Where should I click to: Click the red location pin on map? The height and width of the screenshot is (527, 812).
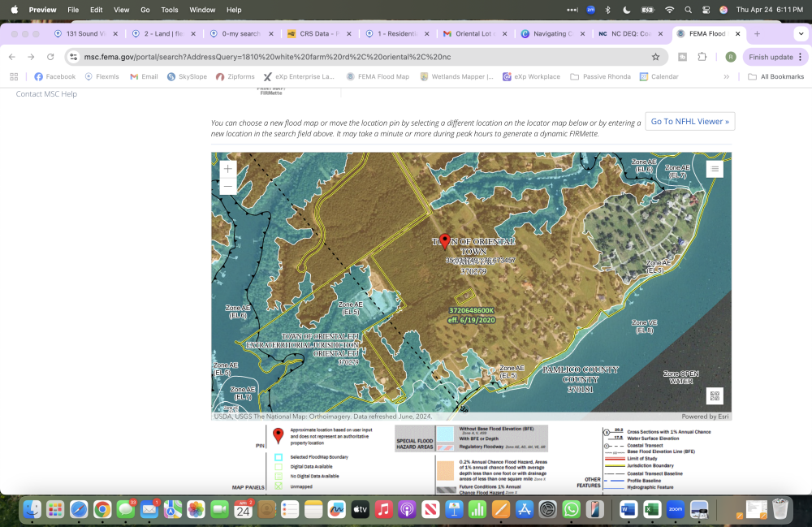point(444,240)
